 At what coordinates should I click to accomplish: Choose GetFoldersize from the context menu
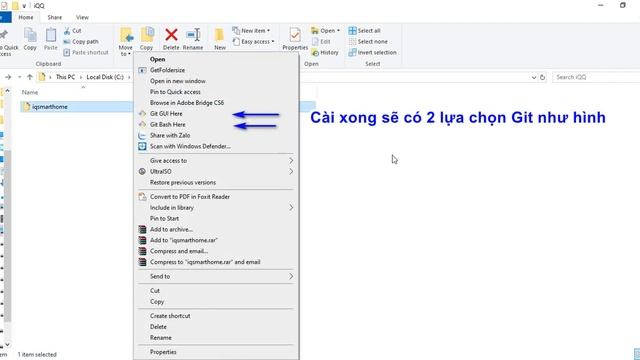point(217,70)
